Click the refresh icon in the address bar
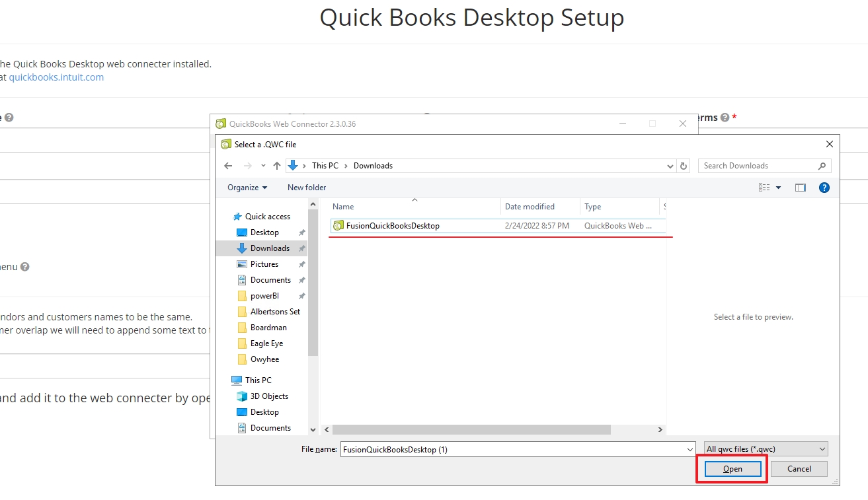 [684, 165]
